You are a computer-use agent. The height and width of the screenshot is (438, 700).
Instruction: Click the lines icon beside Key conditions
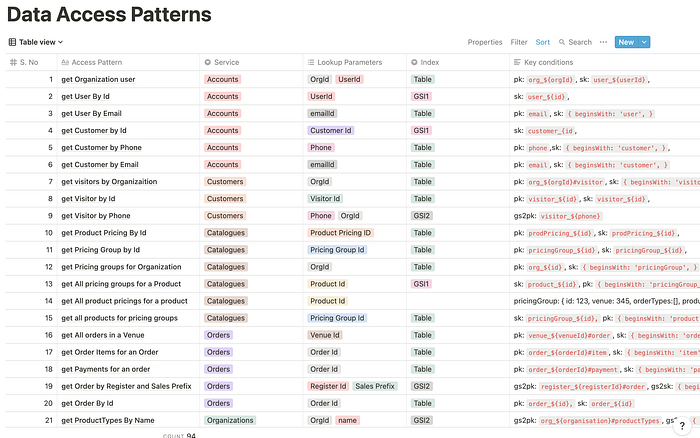(517, 62)
